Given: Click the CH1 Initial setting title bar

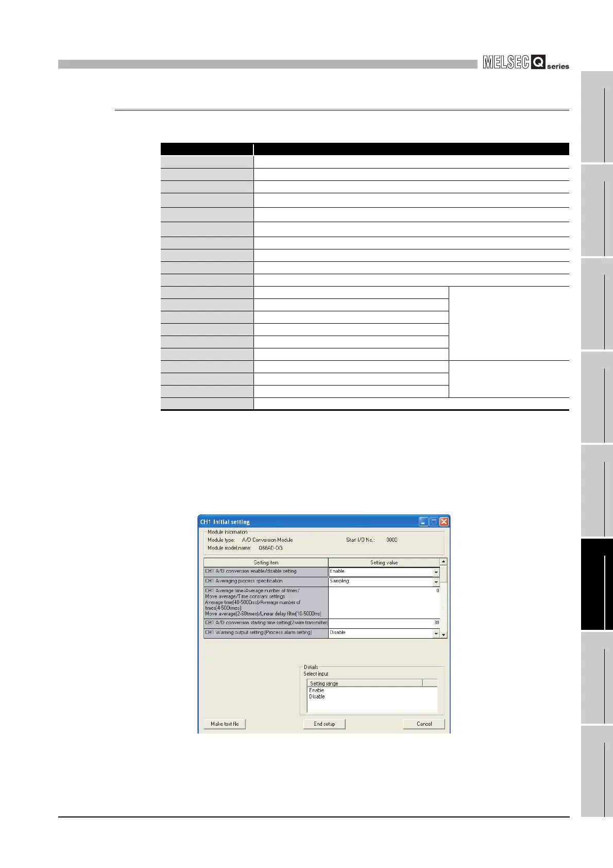Looking at the screenshot, I should tap(324, 522).
